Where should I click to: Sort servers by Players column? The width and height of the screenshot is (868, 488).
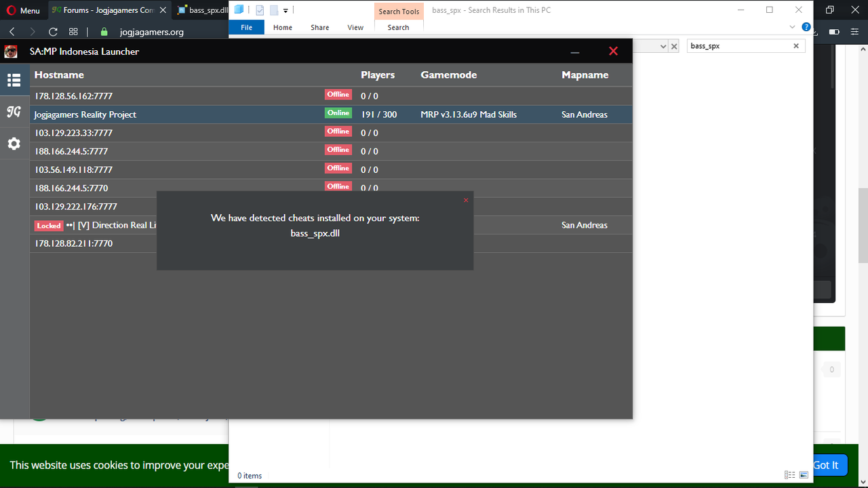pos(378,75)
